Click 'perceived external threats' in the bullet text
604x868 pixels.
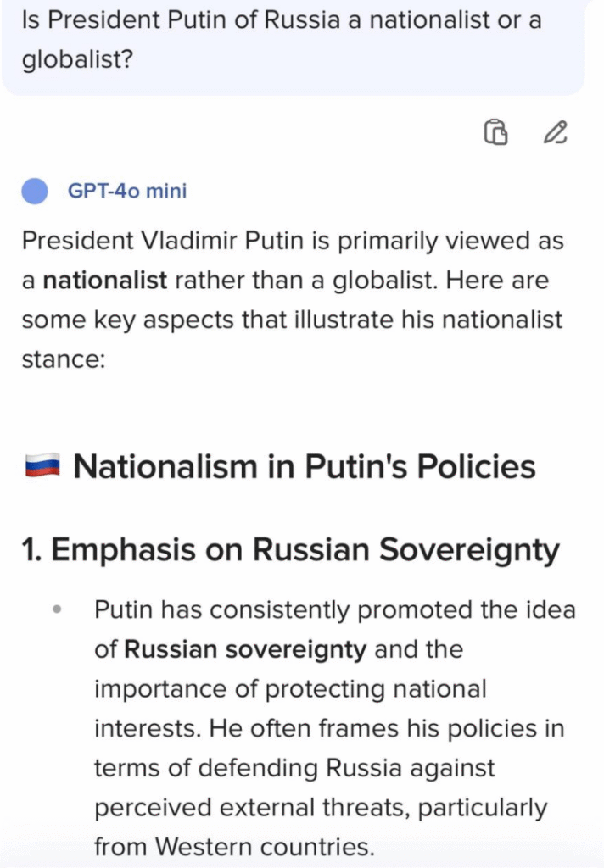[x=252, y=808]
